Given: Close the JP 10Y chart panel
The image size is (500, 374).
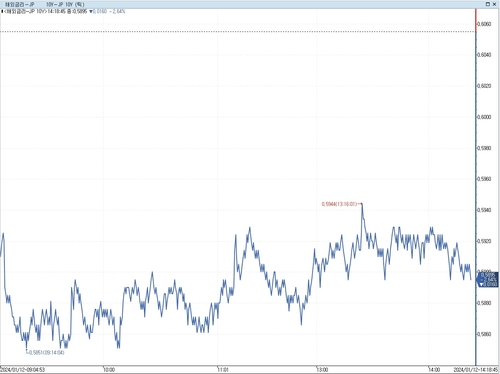Looking at the screenshot, I should 494,4.
